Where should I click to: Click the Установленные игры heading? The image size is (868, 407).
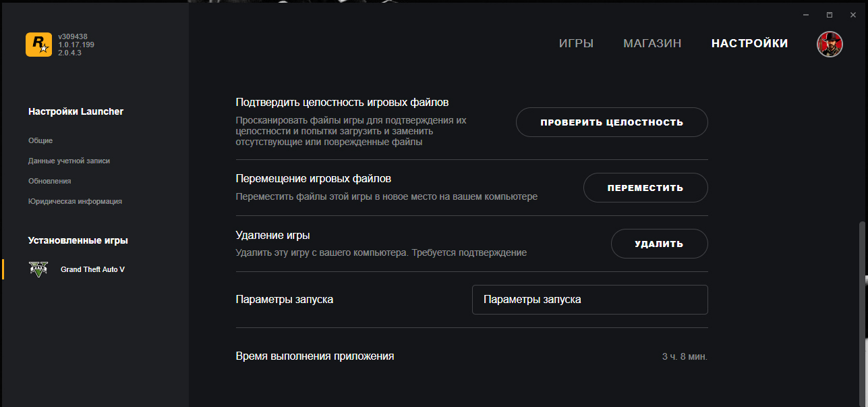pyautogui.click(x=78, y=240)
